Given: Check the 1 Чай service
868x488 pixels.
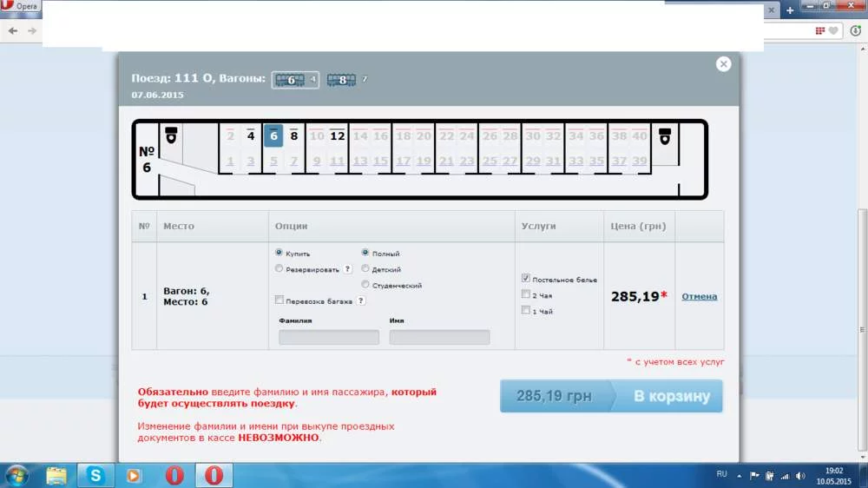Looking at the screenshot, I should tap(525, 311).
